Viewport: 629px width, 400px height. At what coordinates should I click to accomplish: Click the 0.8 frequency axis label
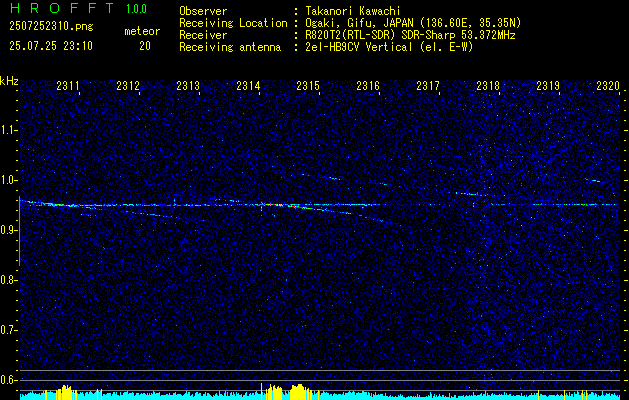tap(7, 280)
